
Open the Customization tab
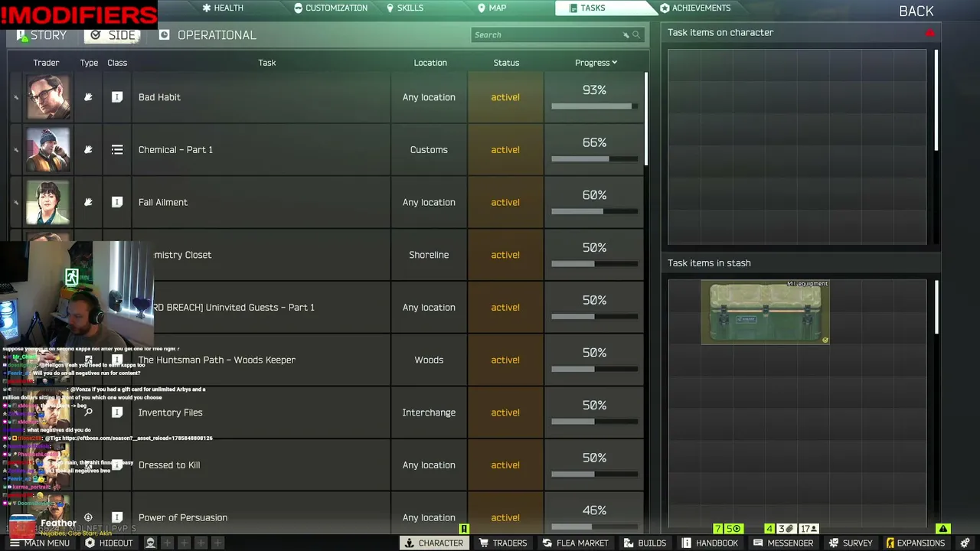[x=331, y=8]
